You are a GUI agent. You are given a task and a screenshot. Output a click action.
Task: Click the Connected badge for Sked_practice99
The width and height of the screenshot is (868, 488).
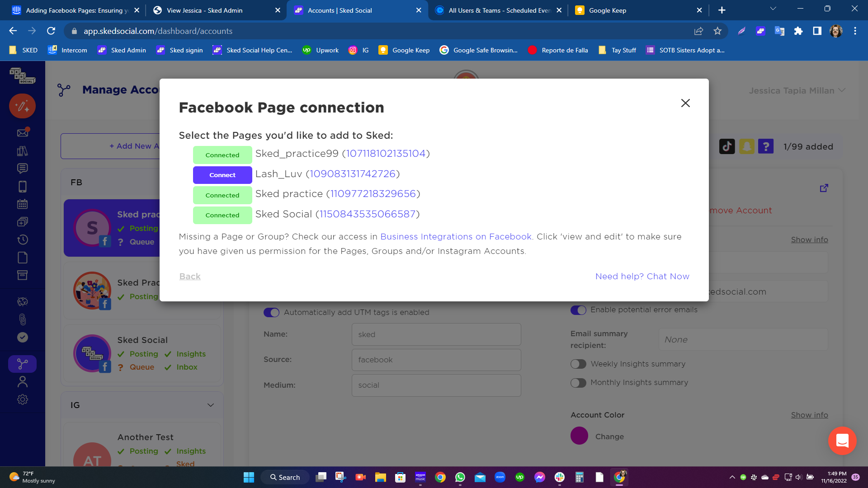222,155
